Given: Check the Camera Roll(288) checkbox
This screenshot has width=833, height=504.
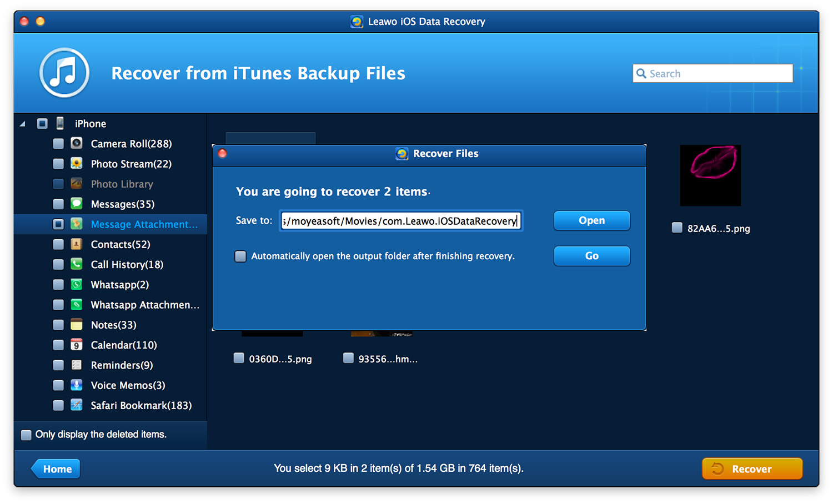Looking at the screenshot, I should [x=58, y=143].
